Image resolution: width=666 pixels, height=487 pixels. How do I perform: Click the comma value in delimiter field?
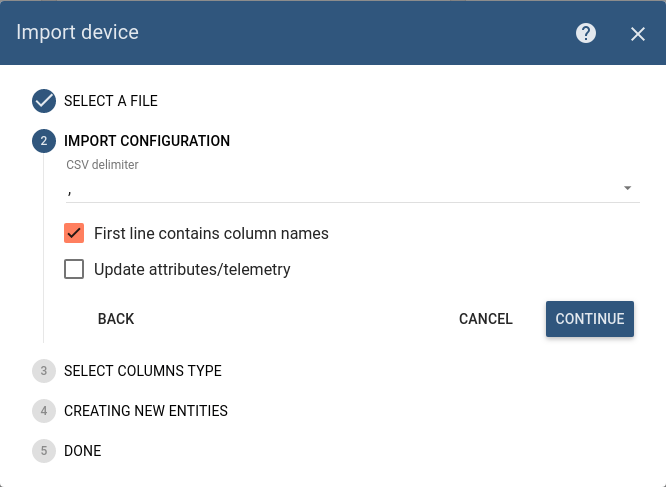coord(69,192)
